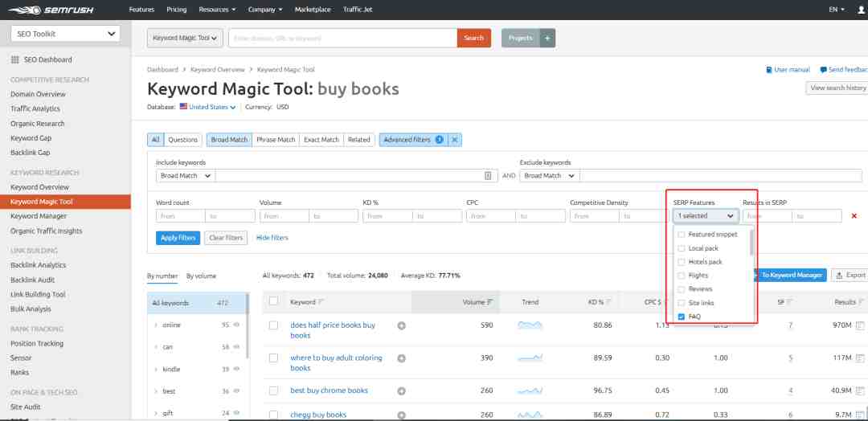The width and height of the screenshot is (868, 421).
Task: View SERP for 40.9M results row
Action: 859,390
